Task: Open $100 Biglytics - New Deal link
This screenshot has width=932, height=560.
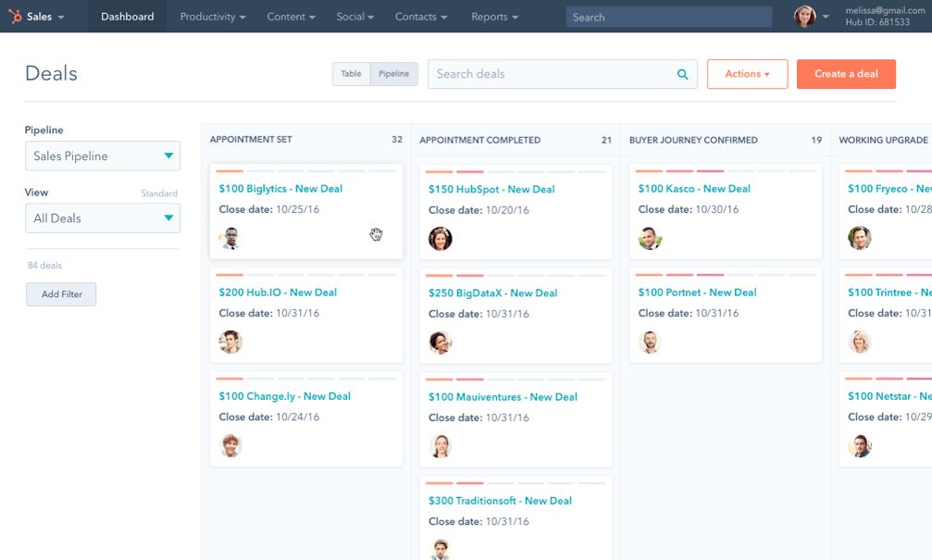Action: tap(280, 189)
